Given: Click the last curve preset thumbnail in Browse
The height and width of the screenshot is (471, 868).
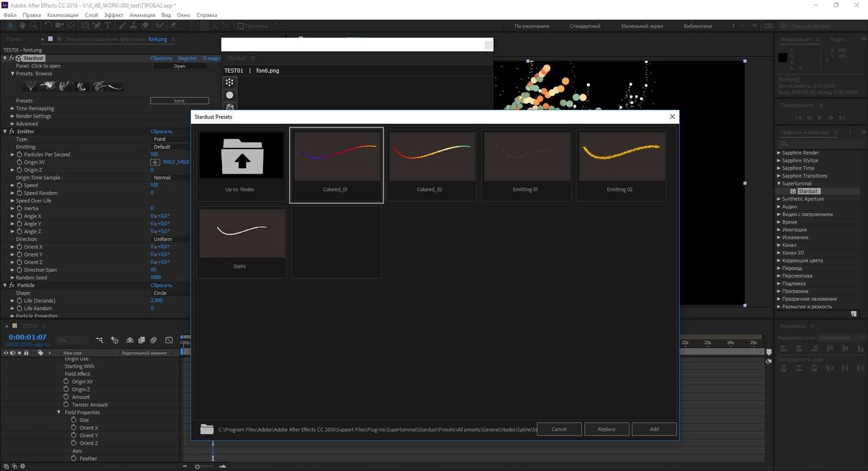Looking at the screenshot, I should (x=116, y=86).
